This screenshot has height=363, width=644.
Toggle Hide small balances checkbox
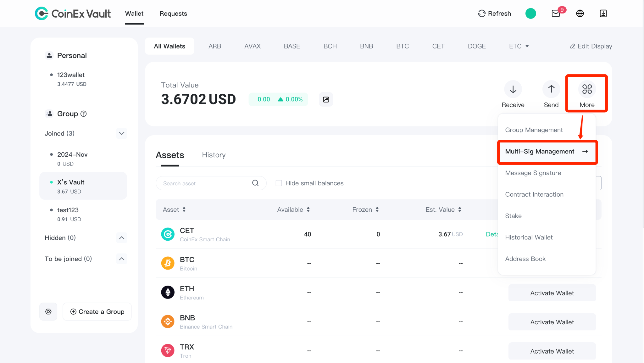(279, 183)
